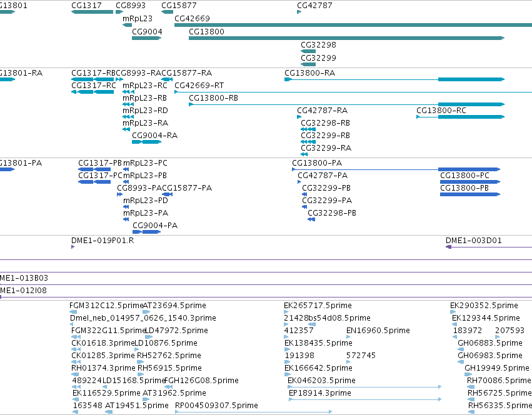Click the mRpL23 gene label

[x=138, y=18]
